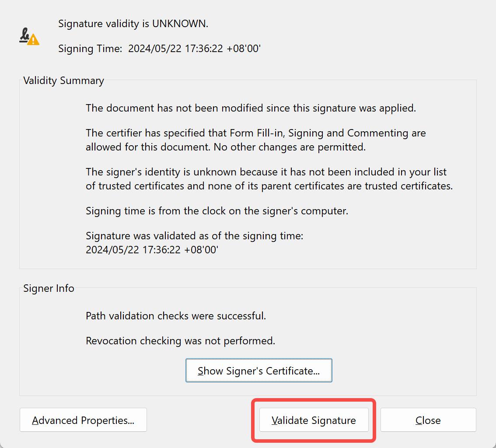Click the Signing Time line at top
The height and width of the screenshot is (448, 496).
(x=159, y=49)
